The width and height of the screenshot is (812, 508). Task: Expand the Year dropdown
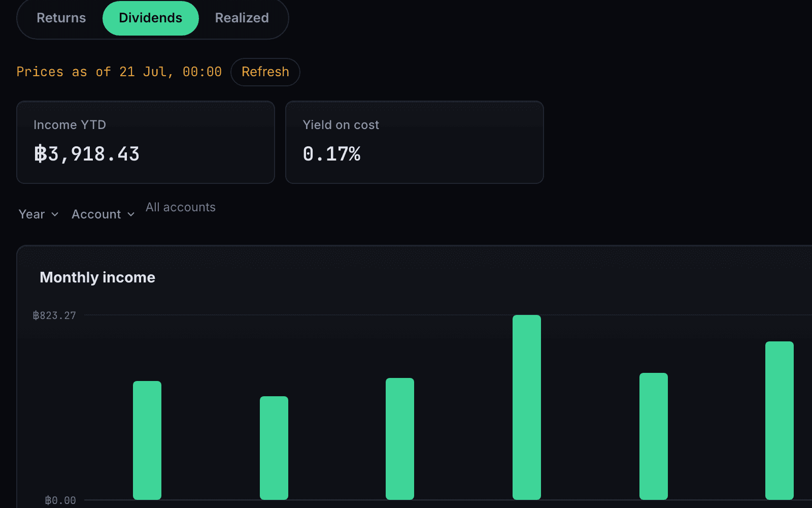[39, 214]
